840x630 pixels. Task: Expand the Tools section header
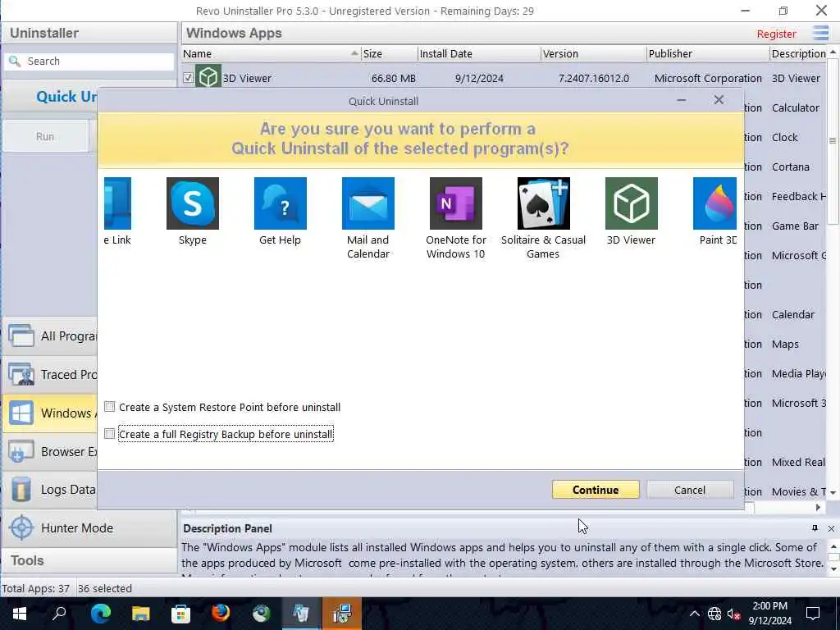point(89,560)
